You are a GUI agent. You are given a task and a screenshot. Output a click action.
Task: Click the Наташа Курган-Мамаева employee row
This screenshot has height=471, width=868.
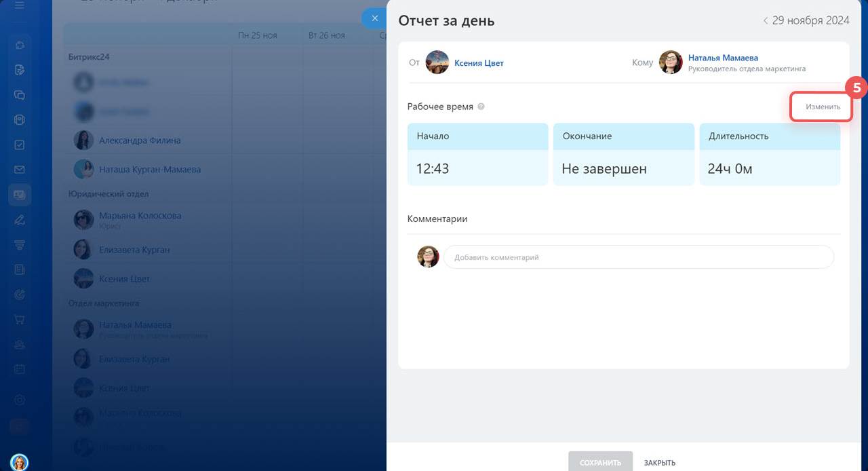149,170
